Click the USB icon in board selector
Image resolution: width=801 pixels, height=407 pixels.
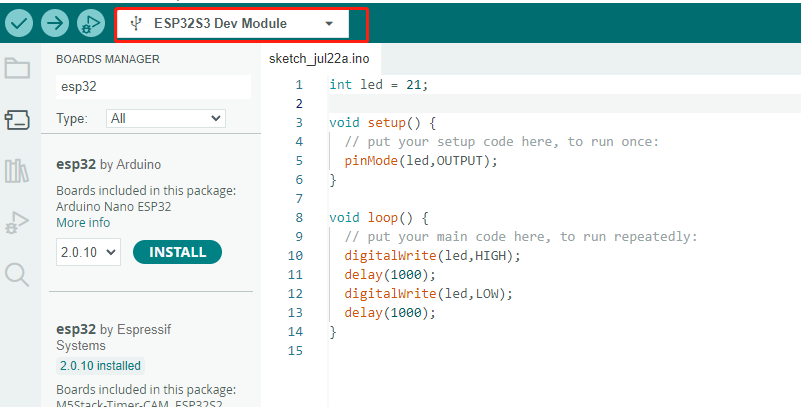pyautogui.click(x=136, y=23)
